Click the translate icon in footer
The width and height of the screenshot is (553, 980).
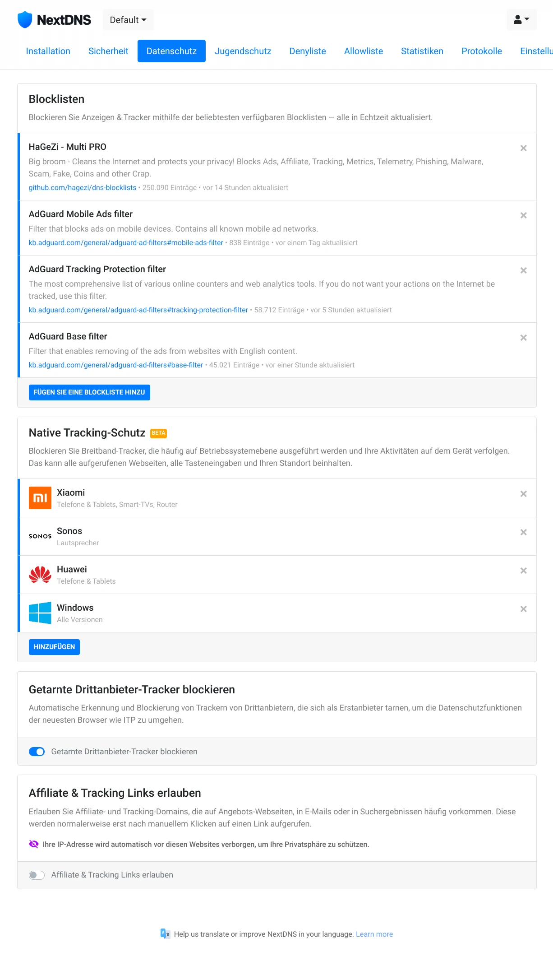point(165,934)
